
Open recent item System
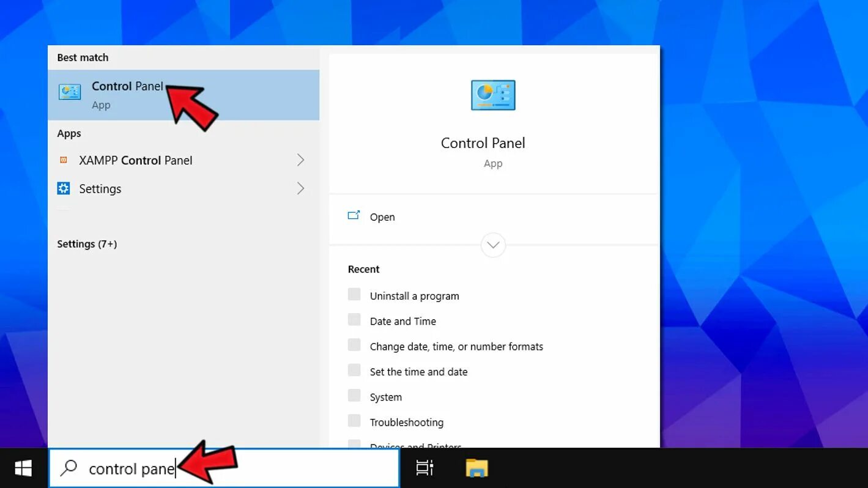point(386,397)
